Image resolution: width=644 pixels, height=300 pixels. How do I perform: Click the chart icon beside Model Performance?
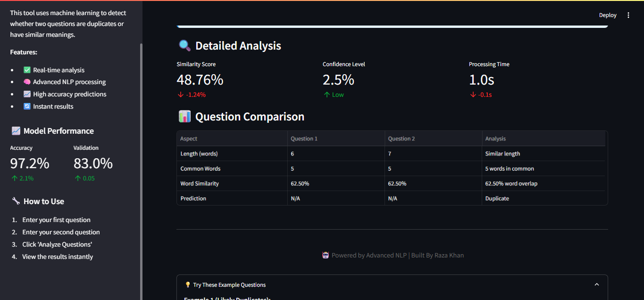(x=16, y=131)
